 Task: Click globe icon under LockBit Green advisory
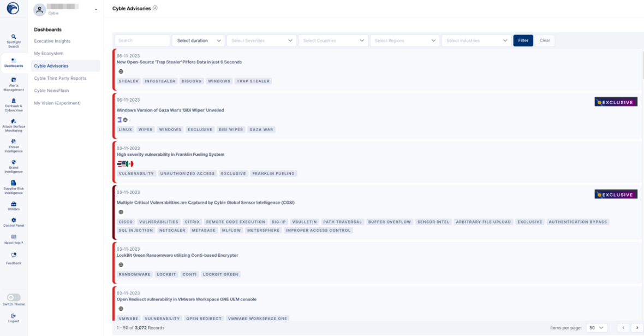121,265
